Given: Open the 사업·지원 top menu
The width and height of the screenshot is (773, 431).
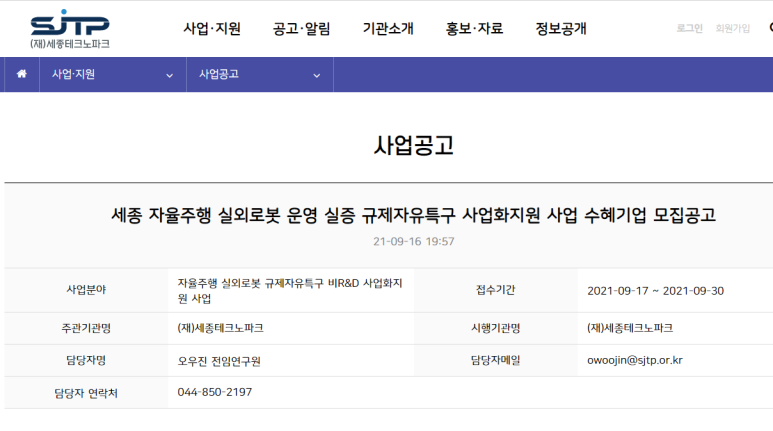Looking at the screenshot, I should click(x=212, y=29).
